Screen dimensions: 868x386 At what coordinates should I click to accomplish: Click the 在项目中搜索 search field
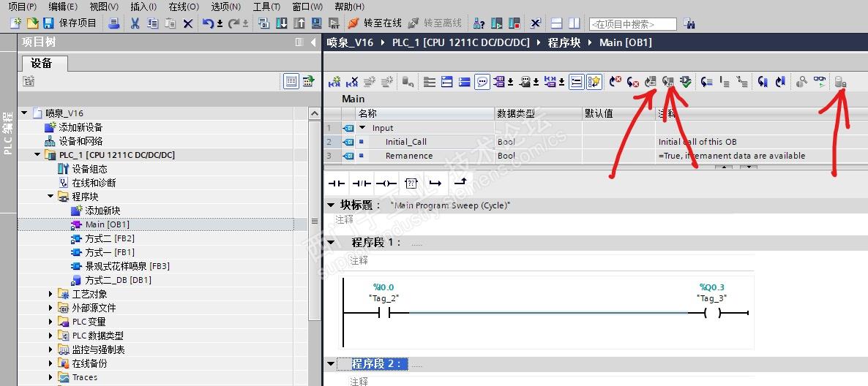coord(633,24)
